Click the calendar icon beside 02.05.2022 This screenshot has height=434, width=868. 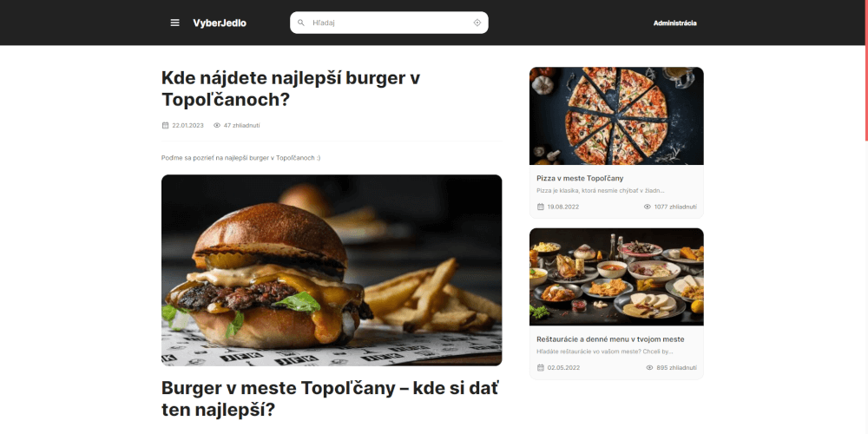(x=540, y=367)
